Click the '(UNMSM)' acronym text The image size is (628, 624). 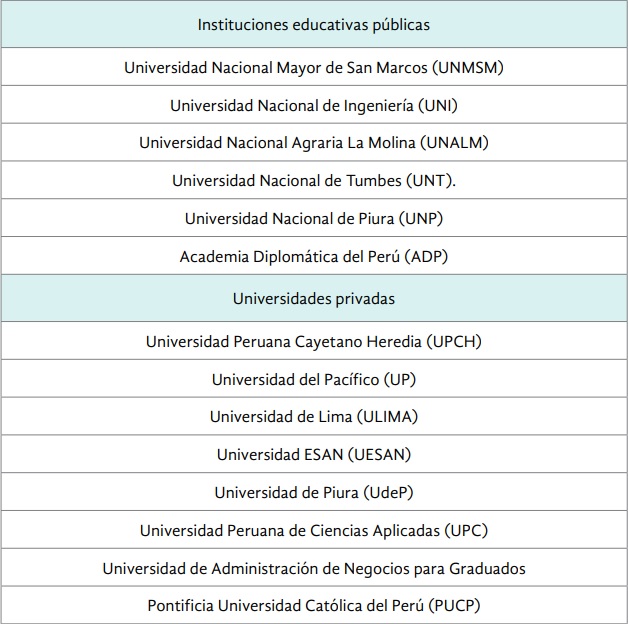pos(468,68)
